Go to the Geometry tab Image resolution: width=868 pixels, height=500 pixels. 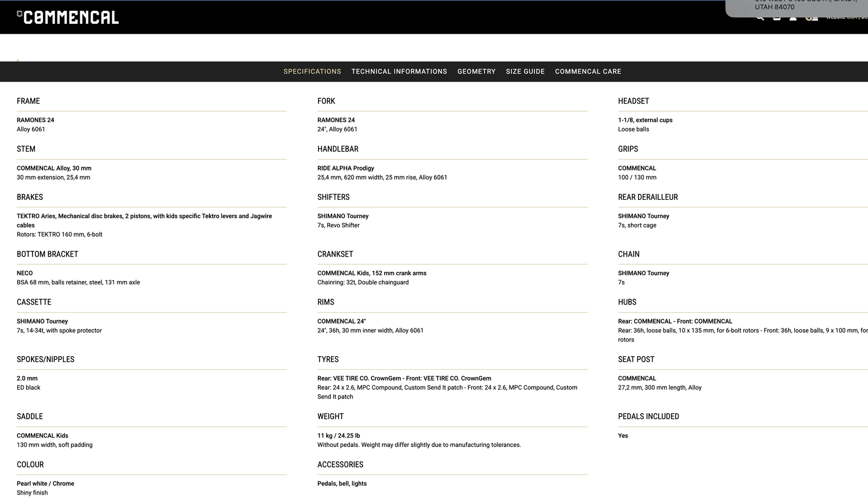[x=476, y=72]
